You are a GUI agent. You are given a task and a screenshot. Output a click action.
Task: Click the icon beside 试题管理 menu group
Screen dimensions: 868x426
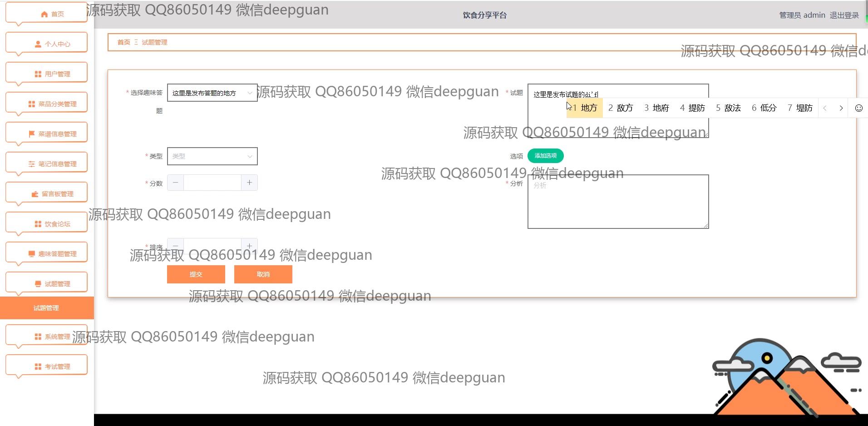pos(38,284)
